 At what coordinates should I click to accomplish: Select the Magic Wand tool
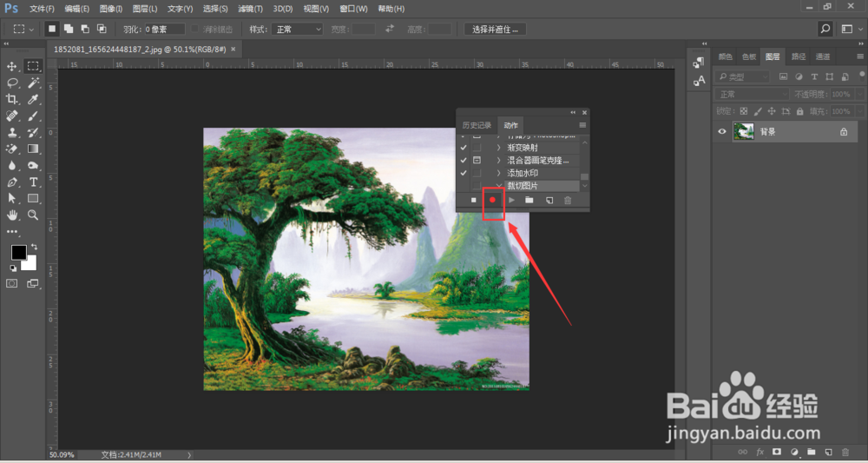(x=33, y=83)
